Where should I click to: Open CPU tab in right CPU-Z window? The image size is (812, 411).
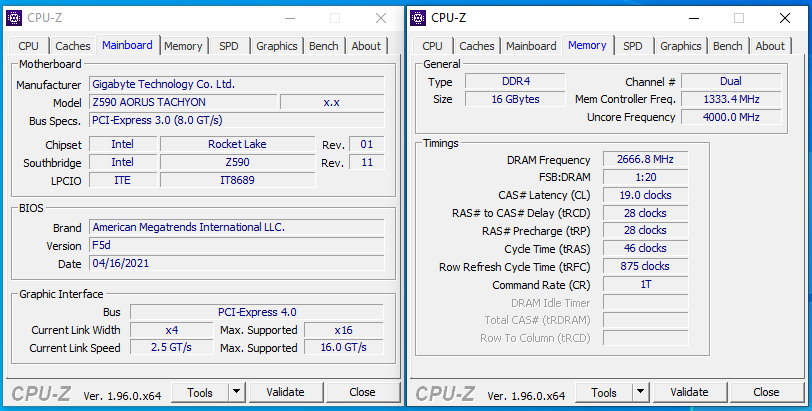[x=432, y=46]
